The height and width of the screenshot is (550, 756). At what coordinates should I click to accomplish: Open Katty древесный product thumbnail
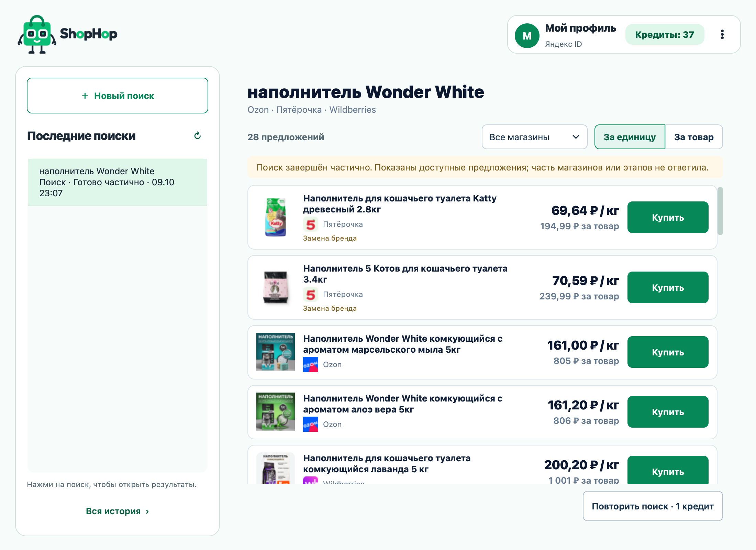pyautogui.click(x=276, y=217)
